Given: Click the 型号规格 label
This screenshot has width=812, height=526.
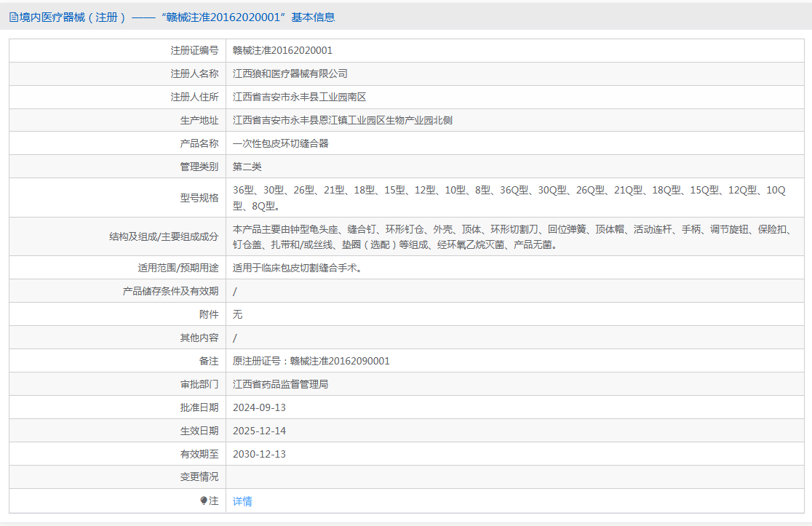Looking at the screenshot, I should (x=199, y=198).
